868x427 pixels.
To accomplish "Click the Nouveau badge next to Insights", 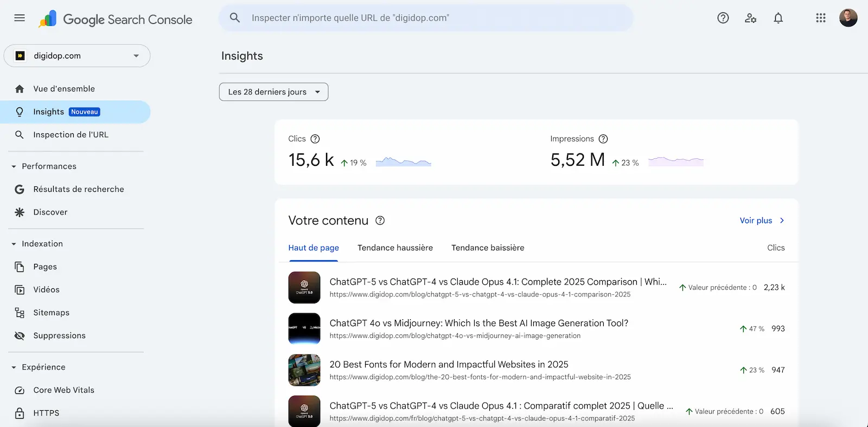I will (x=85, y=112).
